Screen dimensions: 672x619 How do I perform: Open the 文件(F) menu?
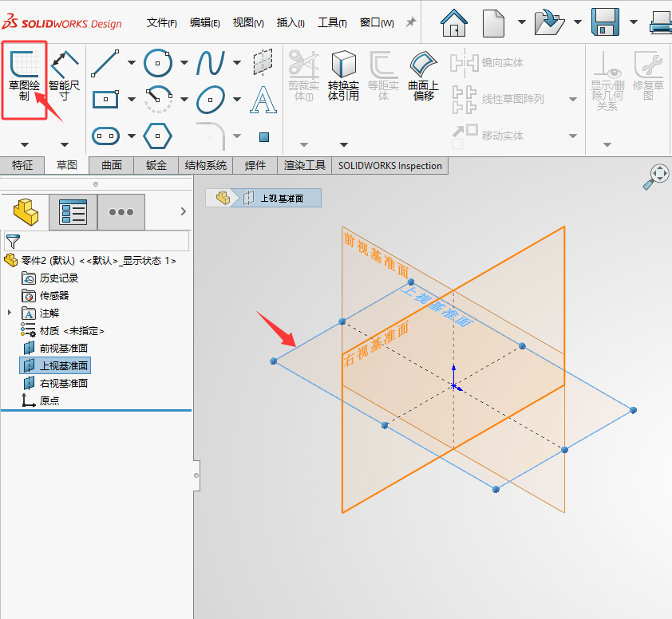[161, 22]
